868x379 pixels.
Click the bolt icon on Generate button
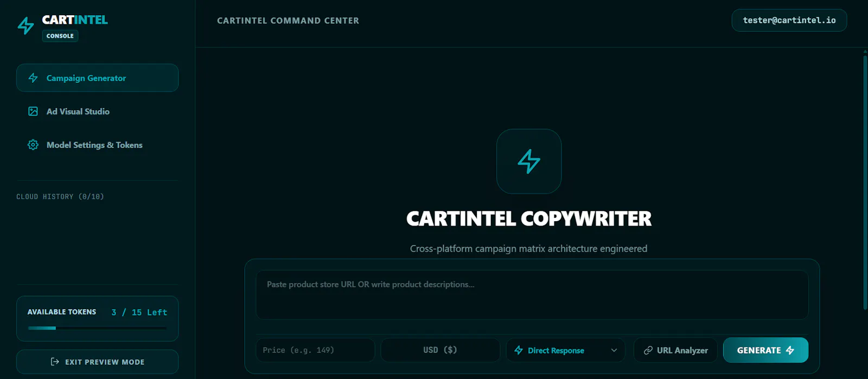(x=790, y=350)
